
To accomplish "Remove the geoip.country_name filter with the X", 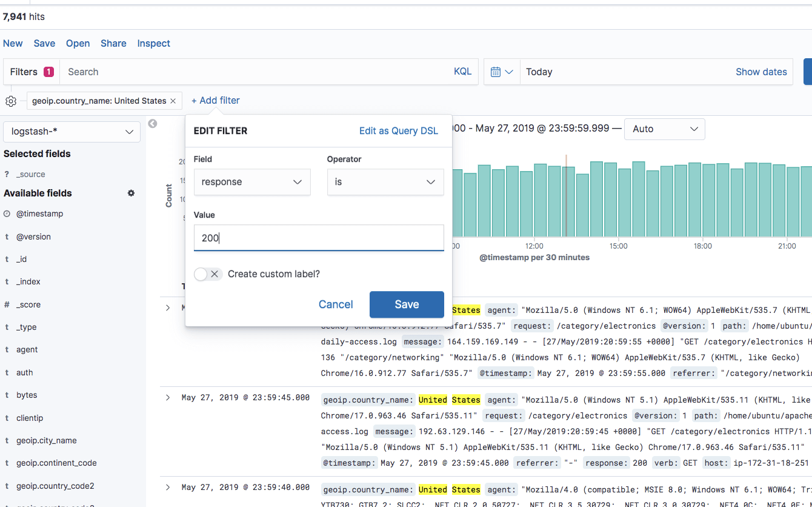I will [173, 101].
